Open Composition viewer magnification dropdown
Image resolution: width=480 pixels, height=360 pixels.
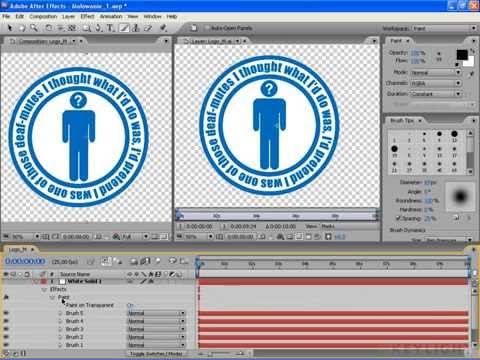tap(25, 237)
